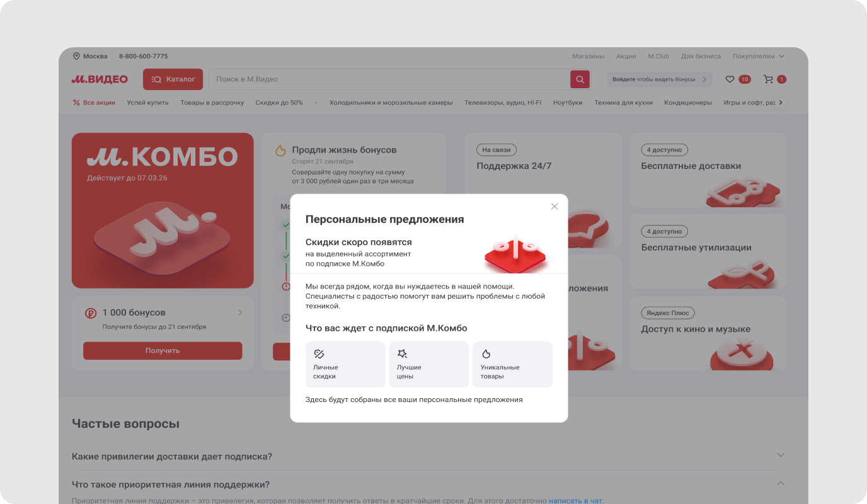Open Техника для кухни category

click(x=623, y=103)
